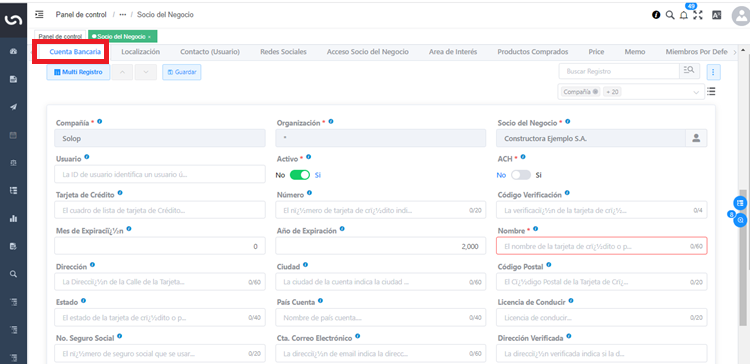Disable the Activo switch
This screenshot has width=750, height=364.
300,175
